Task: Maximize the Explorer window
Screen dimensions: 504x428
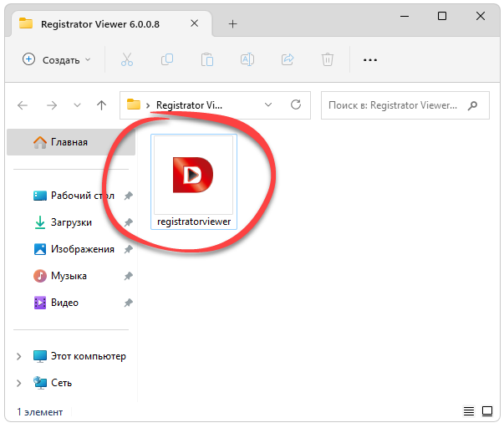Action: 442,16
